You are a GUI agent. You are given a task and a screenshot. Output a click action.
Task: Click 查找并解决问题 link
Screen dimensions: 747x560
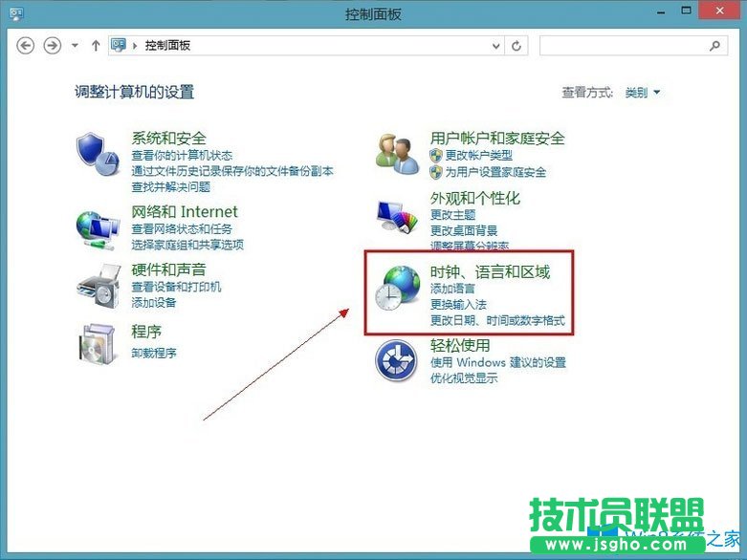pyautogui.click(x=171, y=187)
